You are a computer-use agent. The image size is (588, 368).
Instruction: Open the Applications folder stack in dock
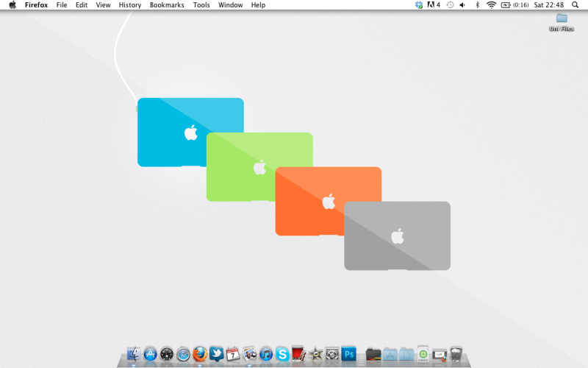pyautogui.click(x=390, y=354)
